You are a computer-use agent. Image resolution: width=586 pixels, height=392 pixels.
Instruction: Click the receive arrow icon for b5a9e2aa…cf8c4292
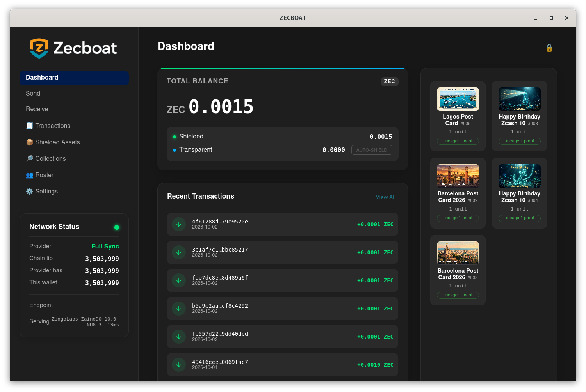(x=179, y=309)
